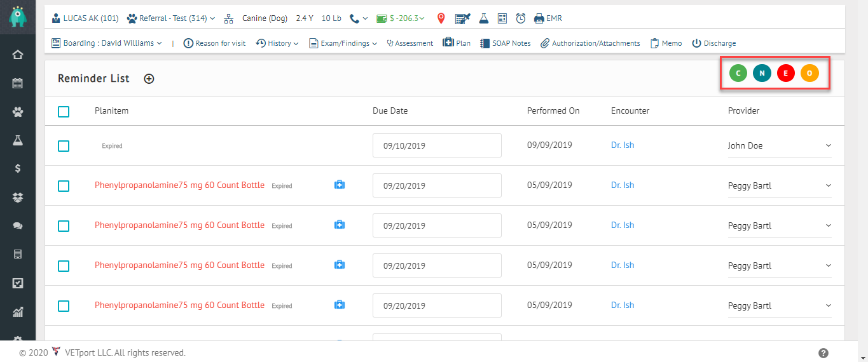Toggle the select-all checkbox in Planitem header

click(x=64, y=111)
